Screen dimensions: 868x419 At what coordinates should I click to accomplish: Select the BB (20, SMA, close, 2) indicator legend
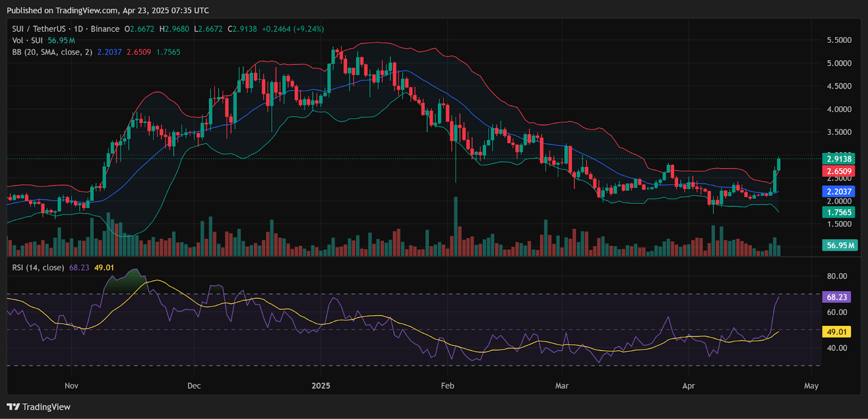pyautogui.click(x=52, y=52)
